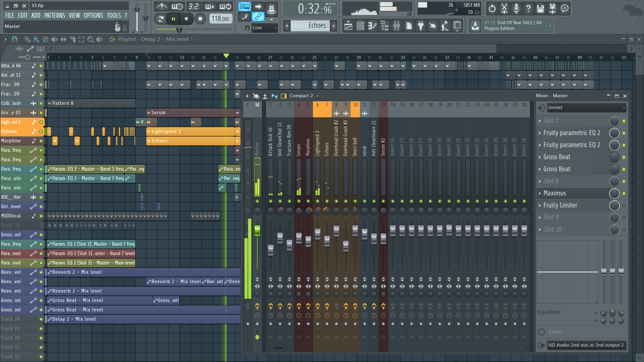Open the PATTERNS menu
Viewport: 644px width, 362px height.
tap(54, 15)
